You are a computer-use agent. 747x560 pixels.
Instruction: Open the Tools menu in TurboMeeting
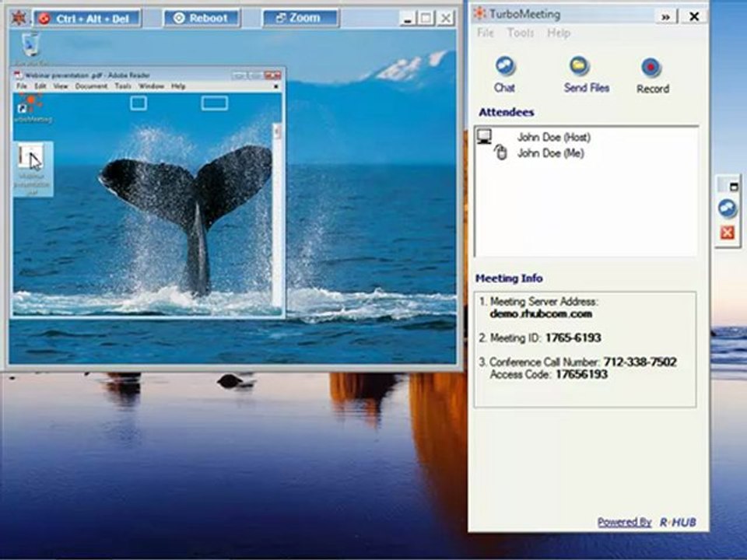[521, 33]
